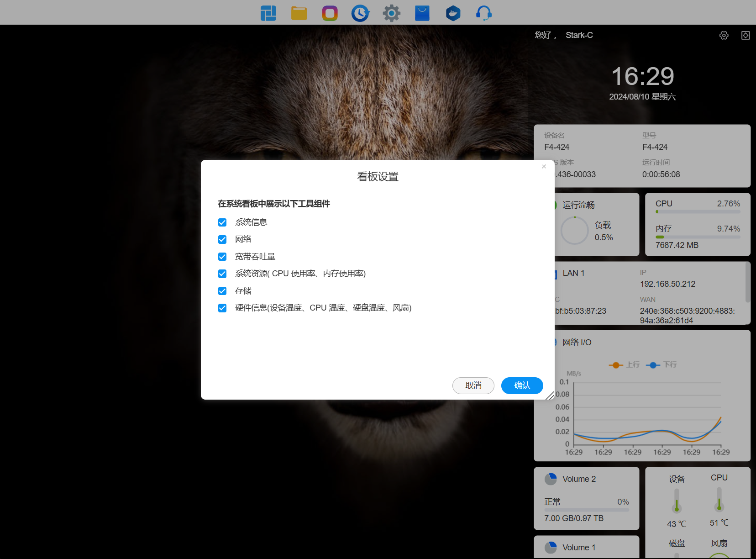
Task: Open the support headset icon
Action: click(484, 13)
